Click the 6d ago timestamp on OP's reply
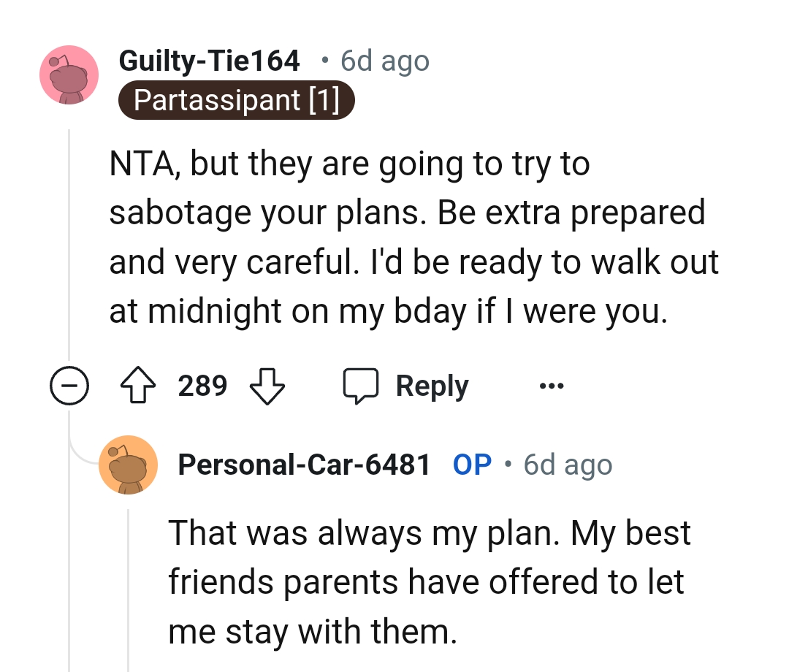 [x=567, y=465]
